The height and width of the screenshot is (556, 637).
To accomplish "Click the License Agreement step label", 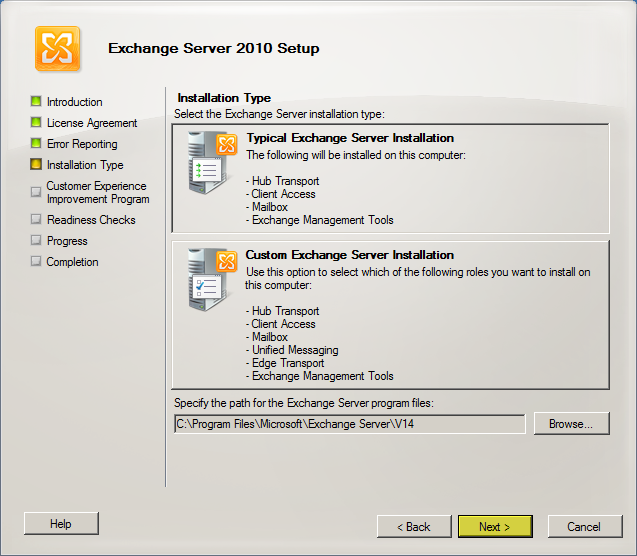I will tap(92, 123).
